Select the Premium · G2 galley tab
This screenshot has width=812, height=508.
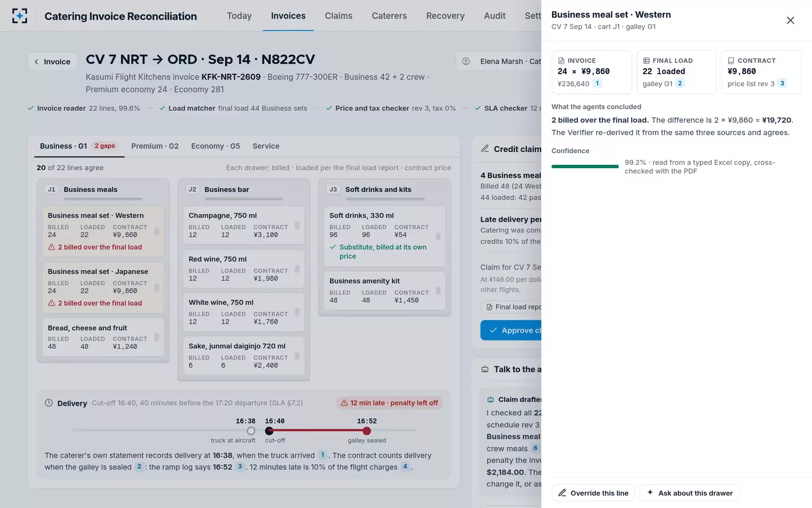point(155,146)
